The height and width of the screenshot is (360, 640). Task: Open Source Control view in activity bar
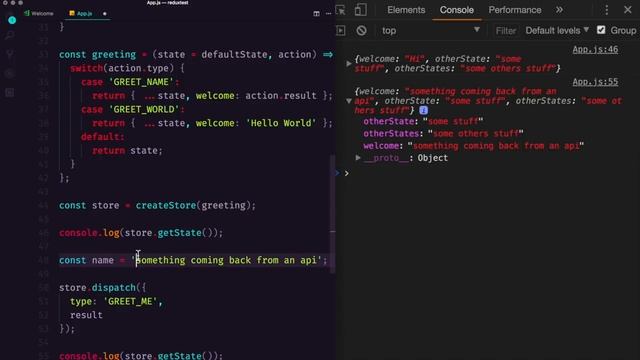pos(10,54)
